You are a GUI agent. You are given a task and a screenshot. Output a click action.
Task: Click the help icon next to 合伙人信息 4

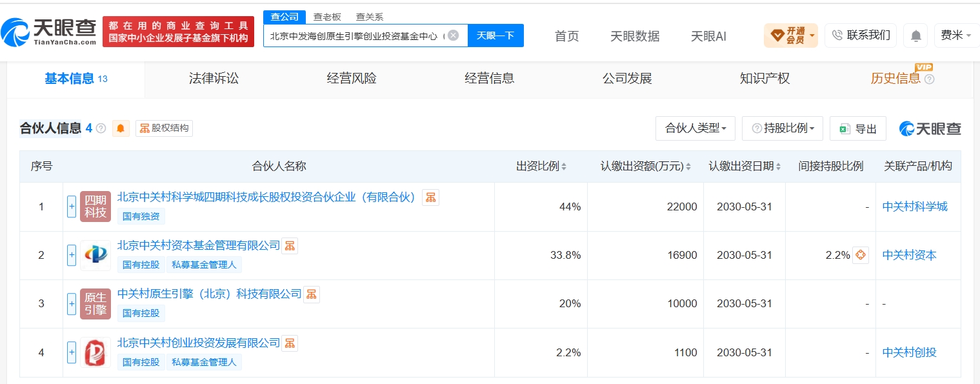pos(101,128)
